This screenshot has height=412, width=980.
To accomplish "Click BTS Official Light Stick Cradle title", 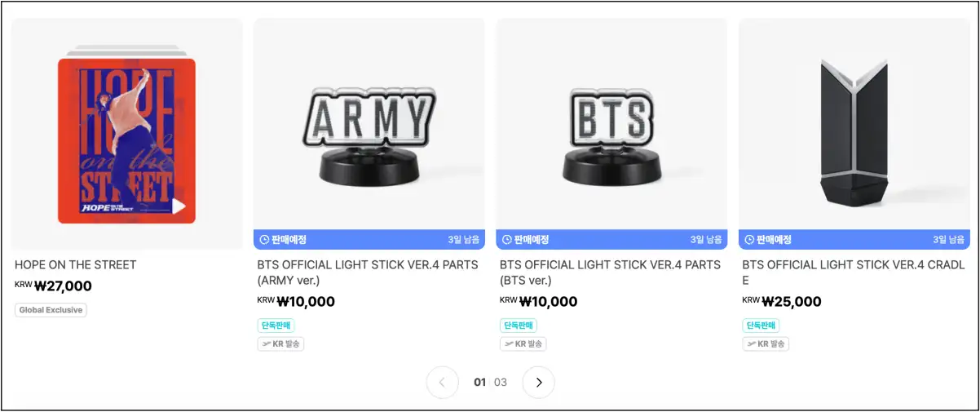I will (x=854, y=272).
